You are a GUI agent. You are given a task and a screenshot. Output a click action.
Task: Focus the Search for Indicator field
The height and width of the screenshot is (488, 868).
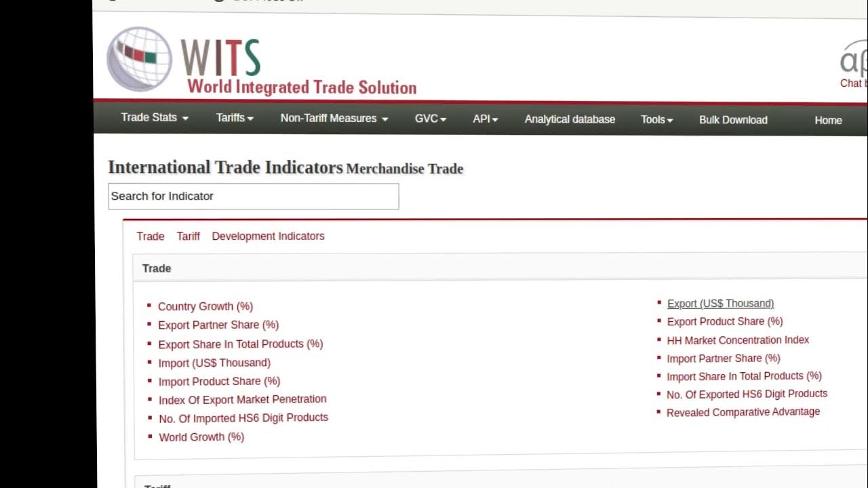[x=254, y=196]
